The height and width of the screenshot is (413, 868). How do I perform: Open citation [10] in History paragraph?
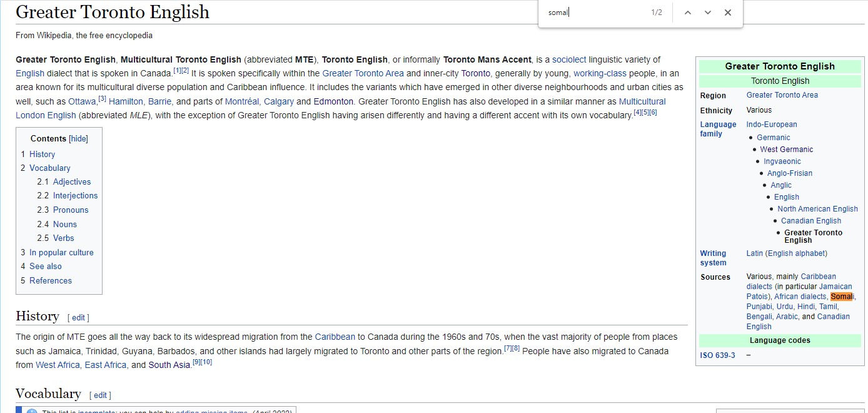click(206, 362)
